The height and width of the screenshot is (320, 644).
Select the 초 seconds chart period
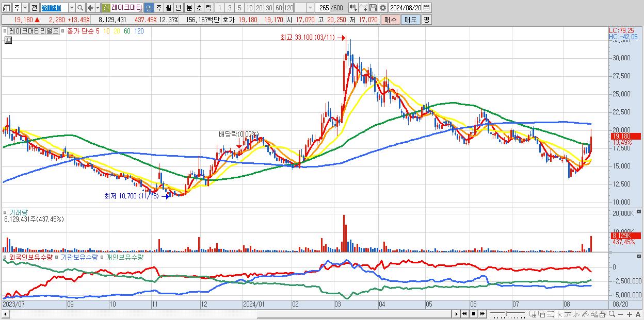199,8
